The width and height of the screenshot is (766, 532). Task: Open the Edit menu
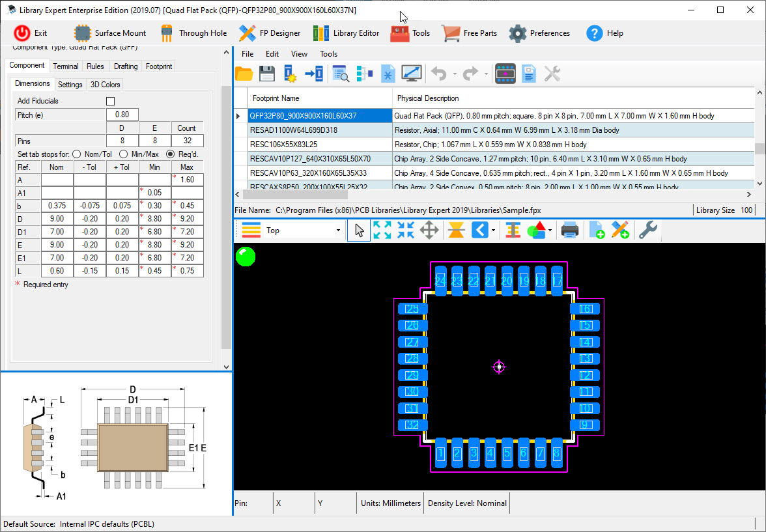point(272,54)
